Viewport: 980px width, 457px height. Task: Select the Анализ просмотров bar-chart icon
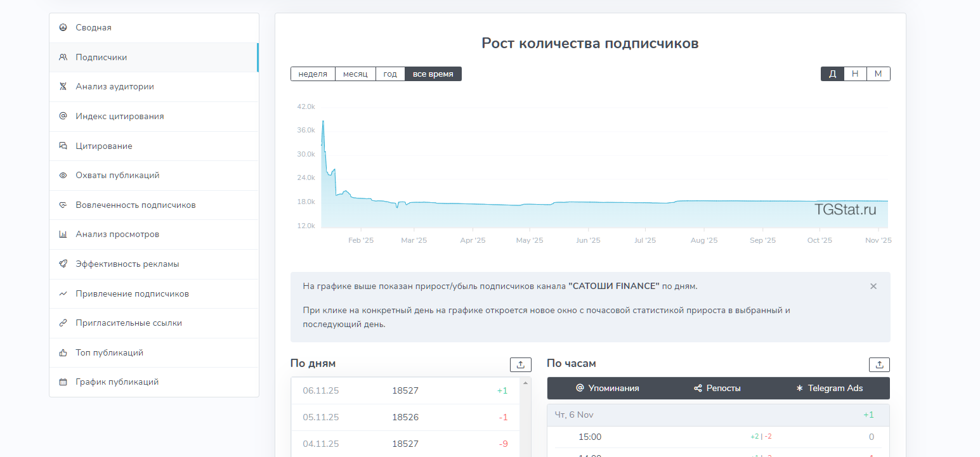(63, 234)
